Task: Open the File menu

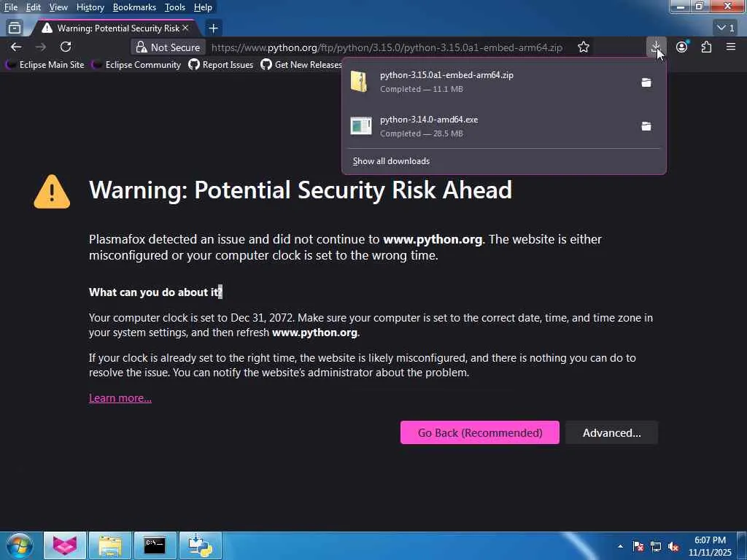Action: click(10, 7)
